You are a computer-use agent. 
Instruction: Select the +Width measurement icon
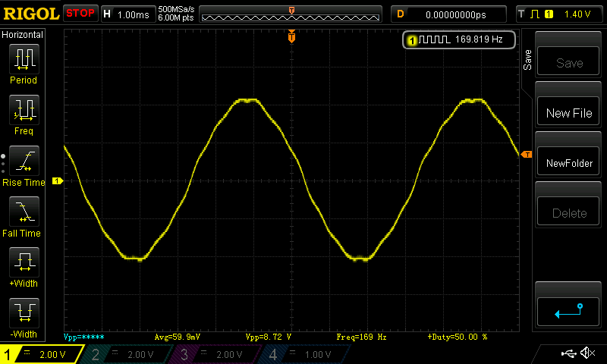[24, 263]
